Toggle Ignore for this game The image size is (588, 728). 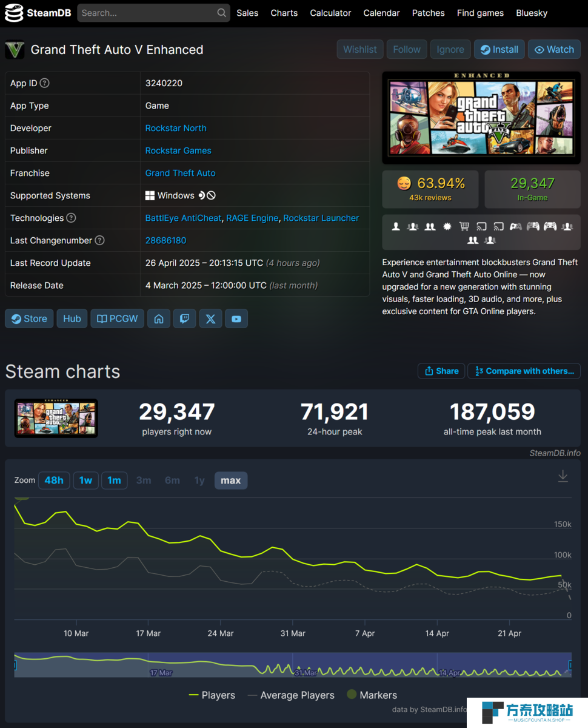[x=450, y=50]
